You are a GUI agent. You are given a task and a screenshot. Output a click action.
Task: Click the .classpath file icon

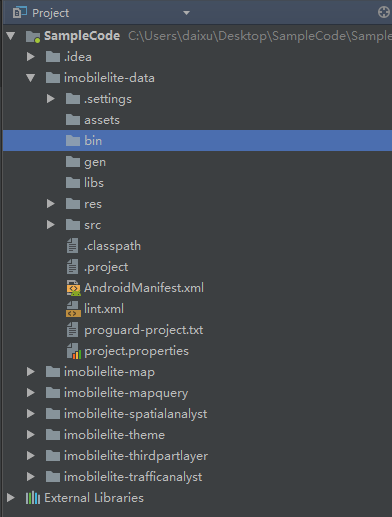(x=73, y=246)
